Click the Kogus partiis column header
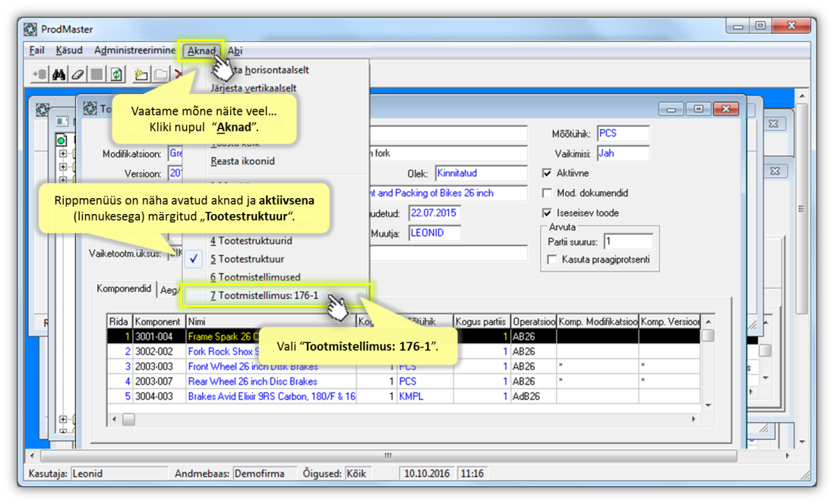Screen dimensions: 834x504 tap(481, 322)
